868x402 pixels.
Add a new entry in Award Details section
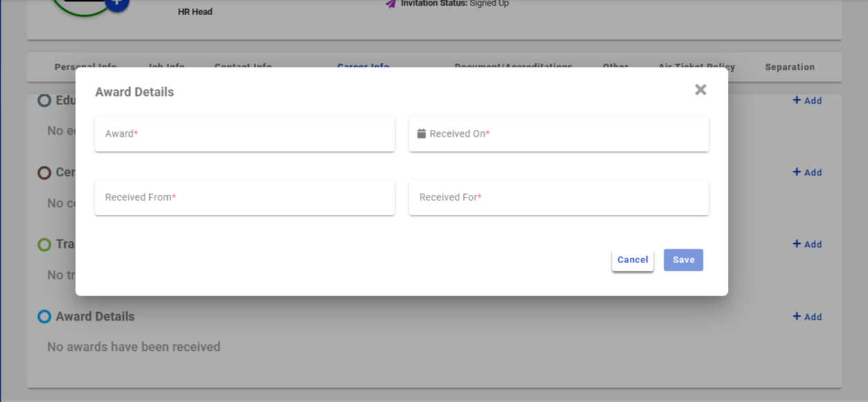pos(807,317)
